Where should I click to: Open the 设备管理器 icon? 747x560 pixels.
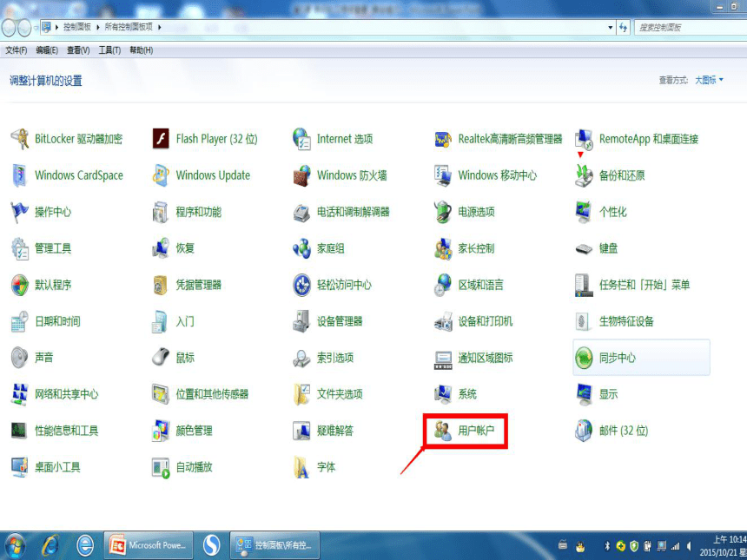point(301,321)
